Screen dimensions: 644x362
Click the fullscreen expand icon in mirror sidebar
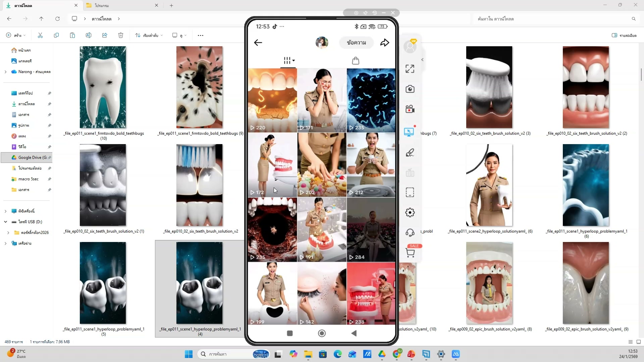point(410,69)
